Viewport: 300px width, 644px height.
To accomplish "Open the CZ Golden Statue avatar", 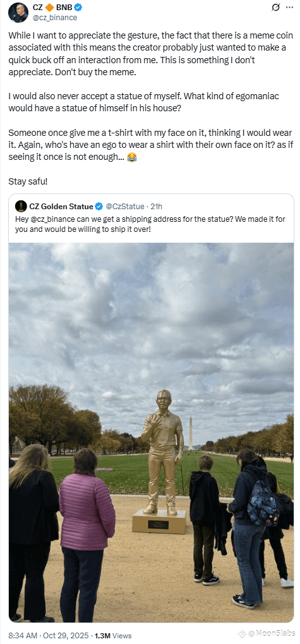I will (20, 206).
